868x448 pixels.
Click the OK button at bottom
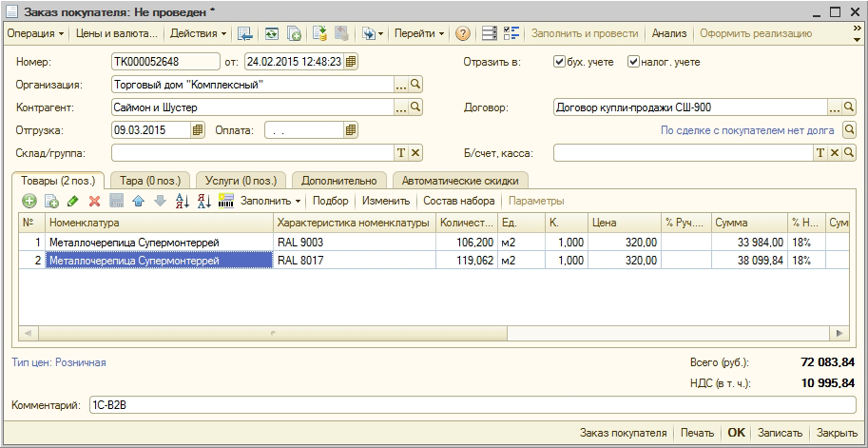736,433
